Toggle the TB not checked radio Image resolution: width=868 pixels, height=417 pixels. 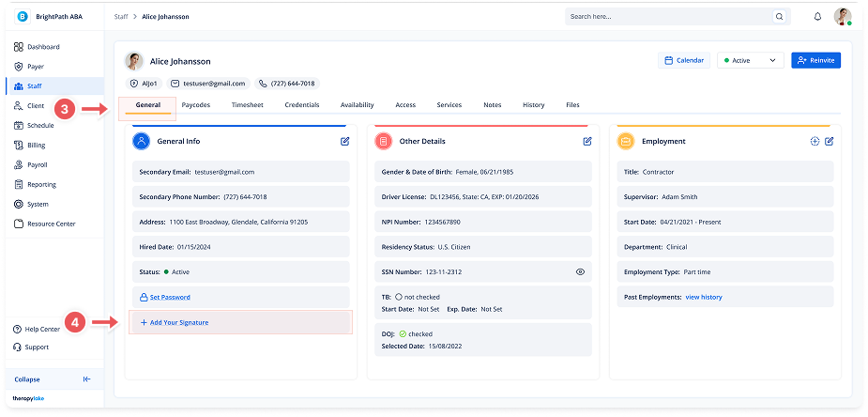pos(399,297)
